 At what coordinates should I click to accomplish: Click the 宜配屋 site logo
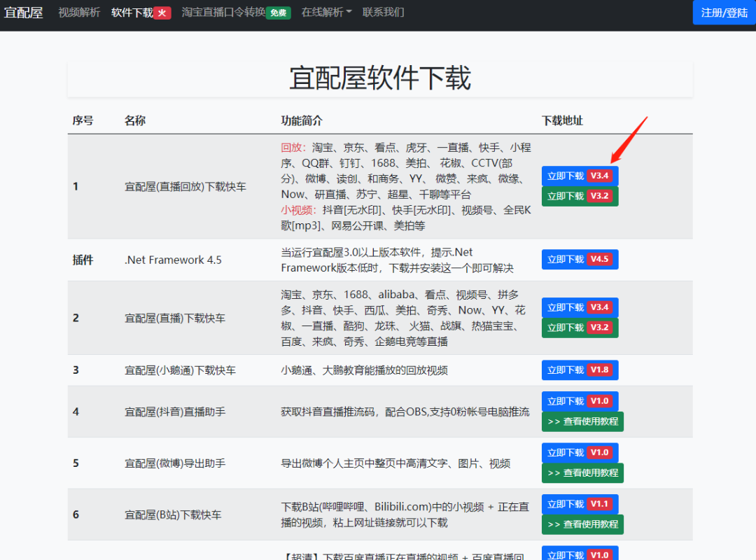point(23,12)
